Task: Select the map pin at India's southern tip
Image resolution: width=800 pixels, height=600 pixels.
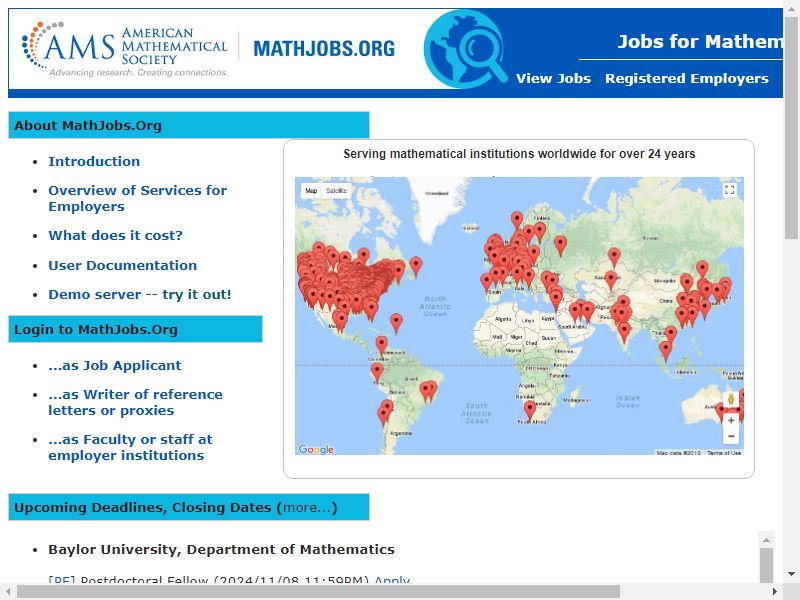Action: [624, 332]
